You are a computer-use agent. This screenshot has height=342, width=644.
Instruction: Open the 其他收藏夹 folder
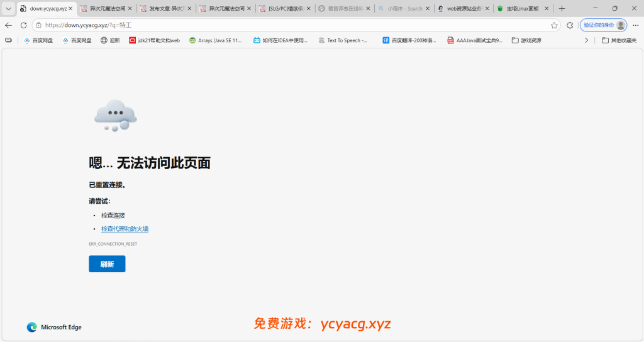click(619, 40)
